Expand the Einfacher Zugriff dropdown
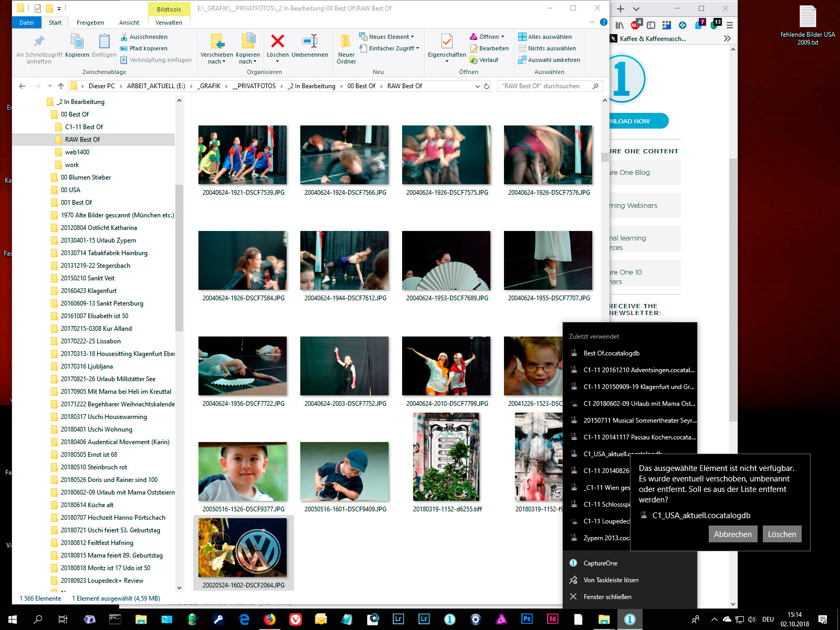This screenshot has height=630, width=840. click(x=417, y=48)
